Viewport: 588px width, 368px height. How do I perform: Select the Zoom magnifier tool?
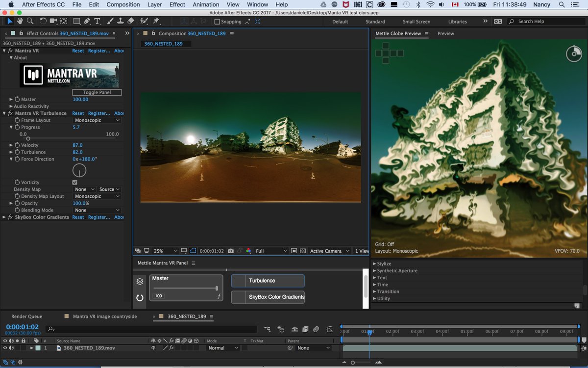pos(30,21)
